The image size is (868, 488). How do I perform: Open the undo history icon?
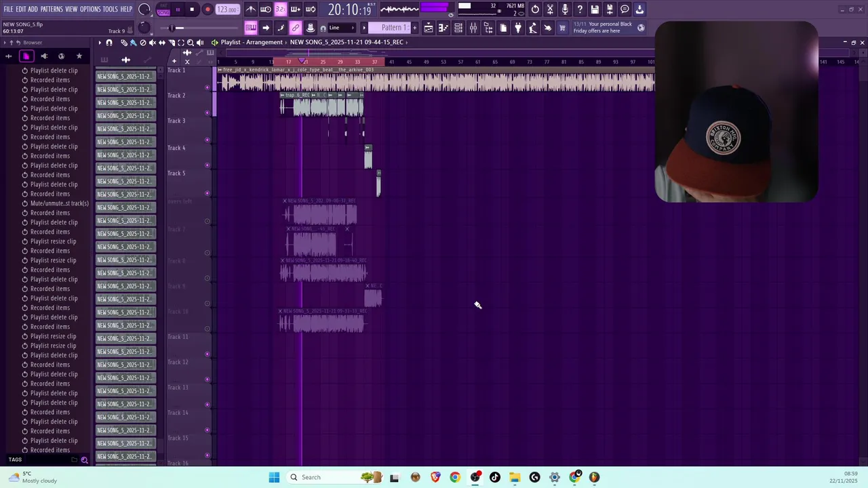point(536,9)
